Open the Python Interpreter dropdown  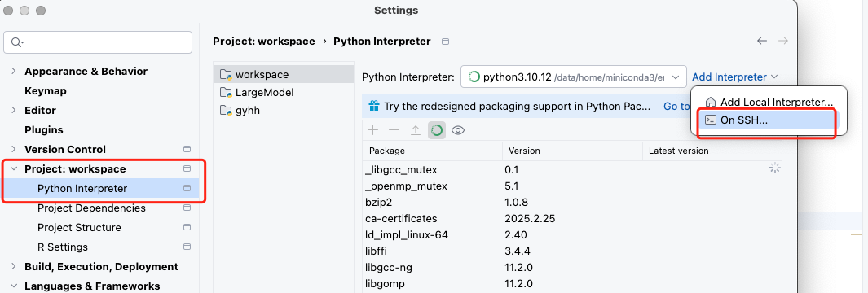(x=574, y=77)
